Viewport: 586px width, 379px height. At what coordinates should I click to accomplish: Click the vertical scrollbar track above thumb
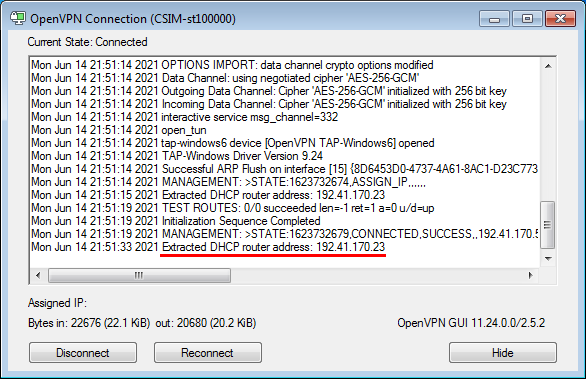(548, 137)
